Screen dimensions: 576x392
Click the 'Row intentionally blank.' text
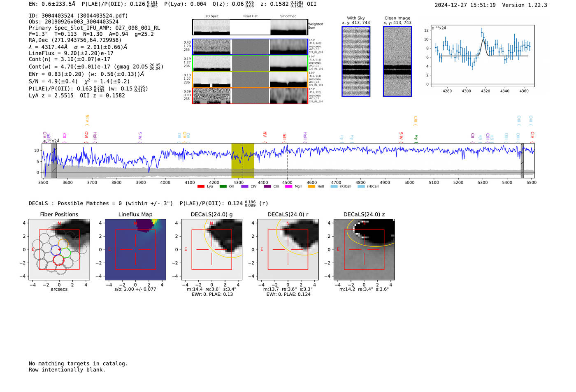point(67,370)
